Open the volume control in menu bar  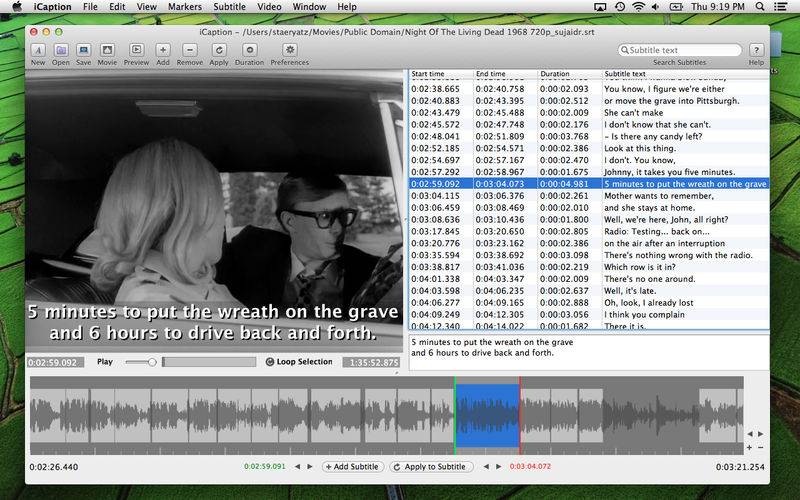point(656,7)
